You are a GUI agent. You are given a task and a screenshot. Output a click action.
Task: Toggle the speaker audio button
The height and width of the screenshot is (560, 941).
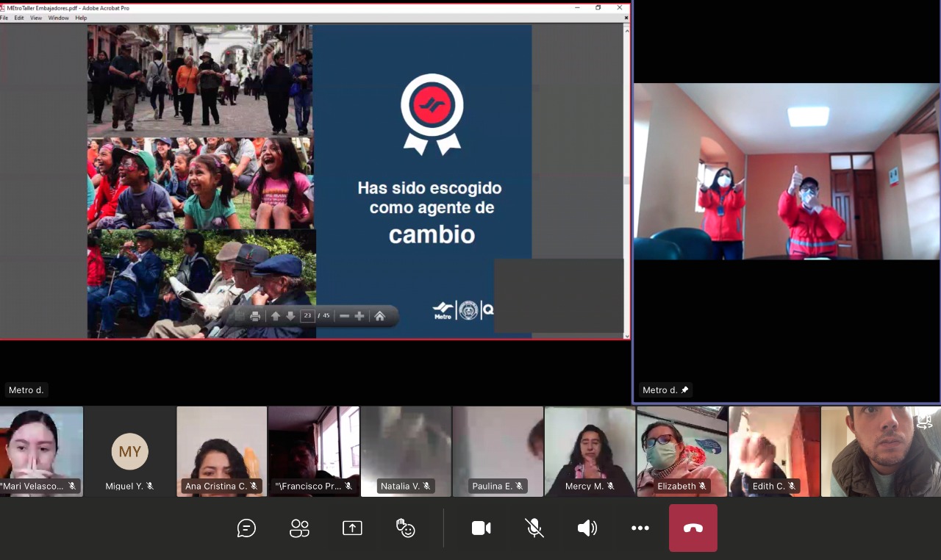click(587, 528)
